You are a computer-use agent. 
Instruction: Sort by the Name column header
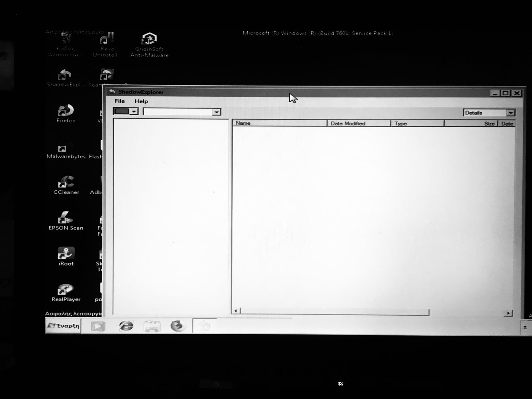280,123
